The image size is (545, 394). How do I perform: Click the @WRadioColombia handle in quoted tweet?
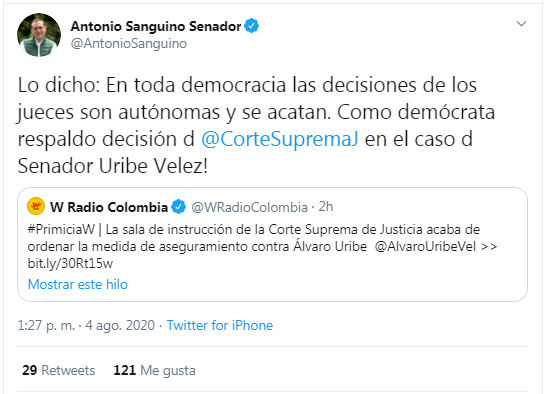[x=250, y=207]
